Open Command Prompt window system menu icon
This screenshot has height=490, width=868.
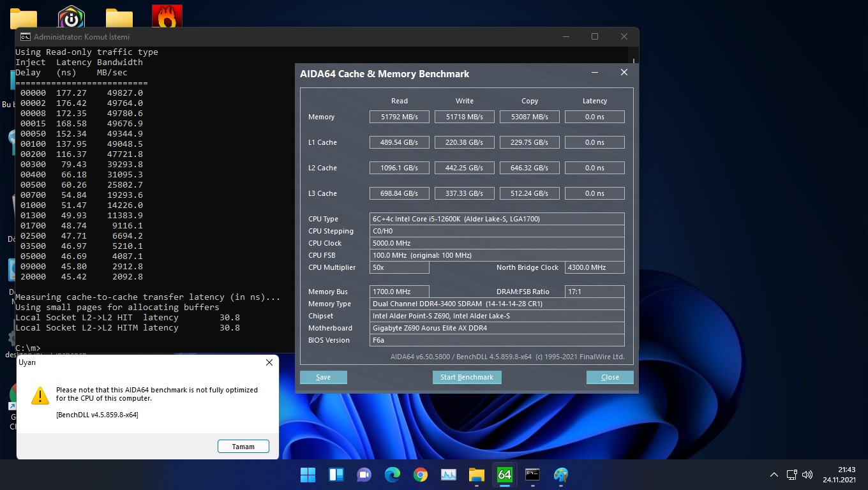tap(25, 36)
